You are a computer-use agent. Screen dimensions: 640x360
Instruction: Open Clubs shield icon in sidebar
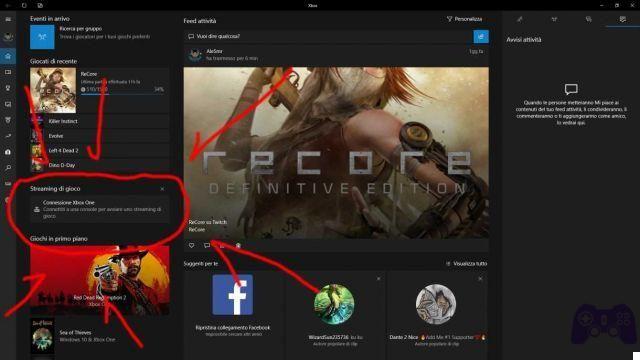pyautogui.click(x=8, y=120)
